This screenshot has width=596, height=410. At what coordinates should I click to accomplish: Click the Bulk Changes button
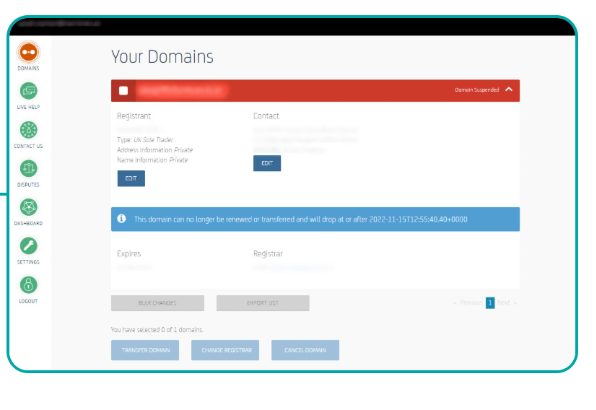[x=157, y=303]
